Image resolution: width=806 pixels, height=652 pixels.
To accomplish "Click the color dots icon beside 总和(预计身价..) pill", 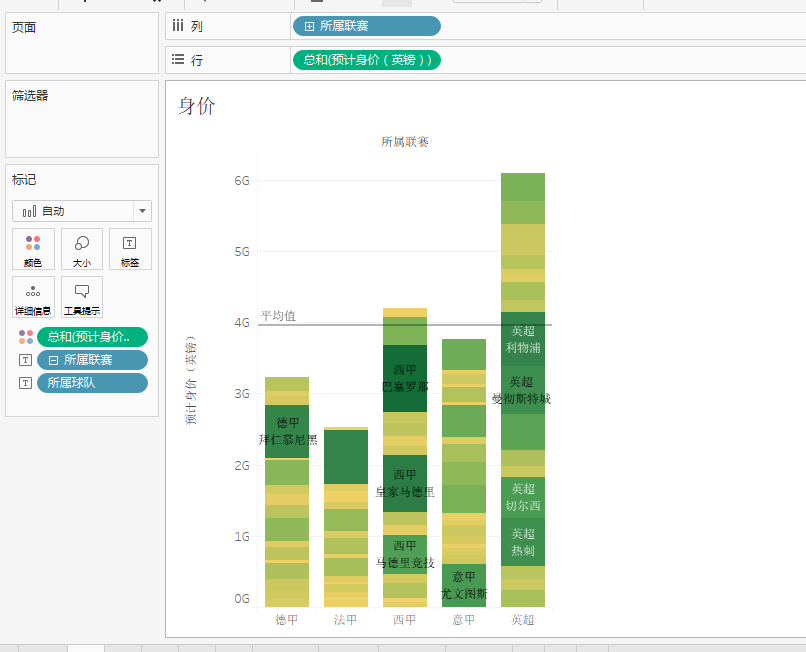I will [x=26, y=337].
